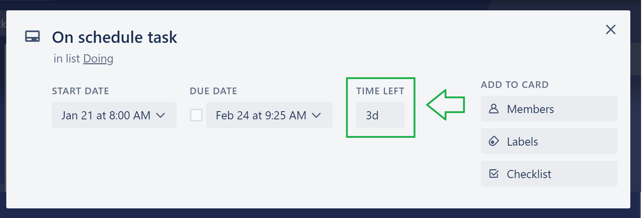Select the Members person icon
The width and height of the screenshot is (644, 218).
(x=494, y=109)
